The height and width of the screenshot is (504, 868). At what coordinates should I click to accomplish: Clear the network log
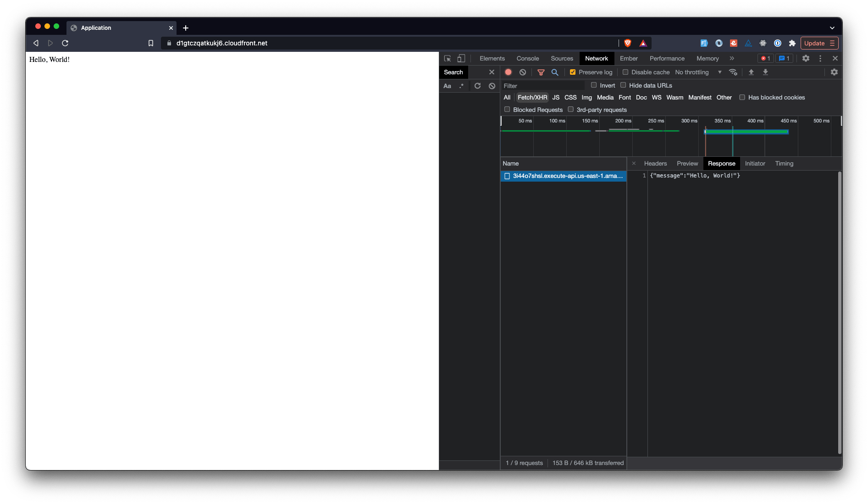(x=523, y=72)
